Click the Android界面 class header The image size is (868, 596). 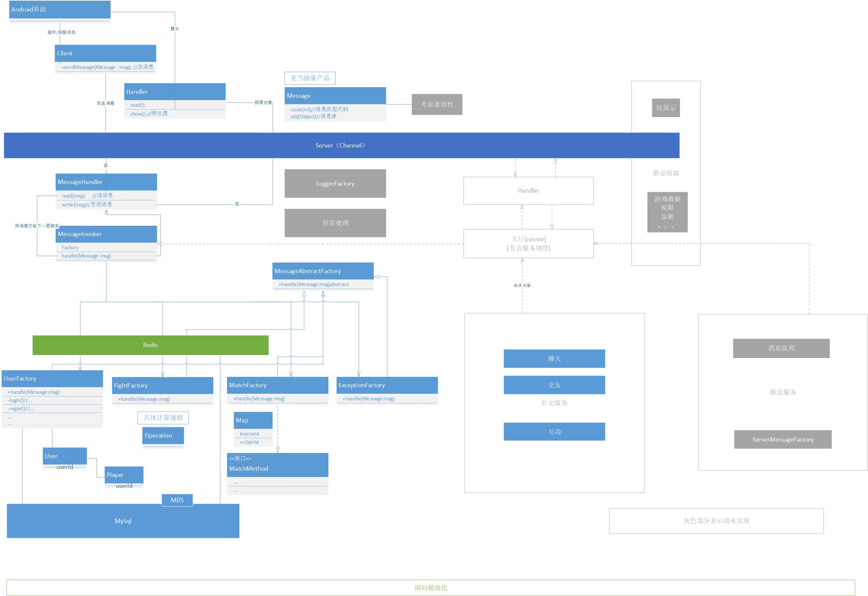coord(60,9)
